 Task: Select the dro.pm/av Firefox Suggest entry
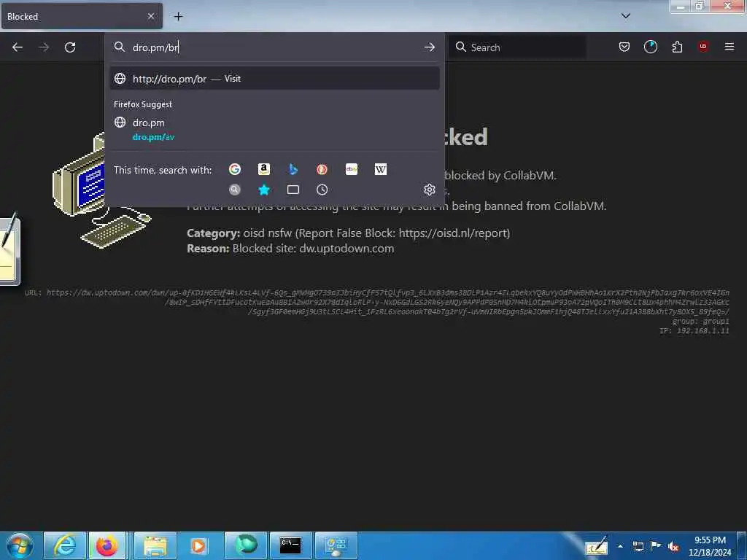pos(274,129)
